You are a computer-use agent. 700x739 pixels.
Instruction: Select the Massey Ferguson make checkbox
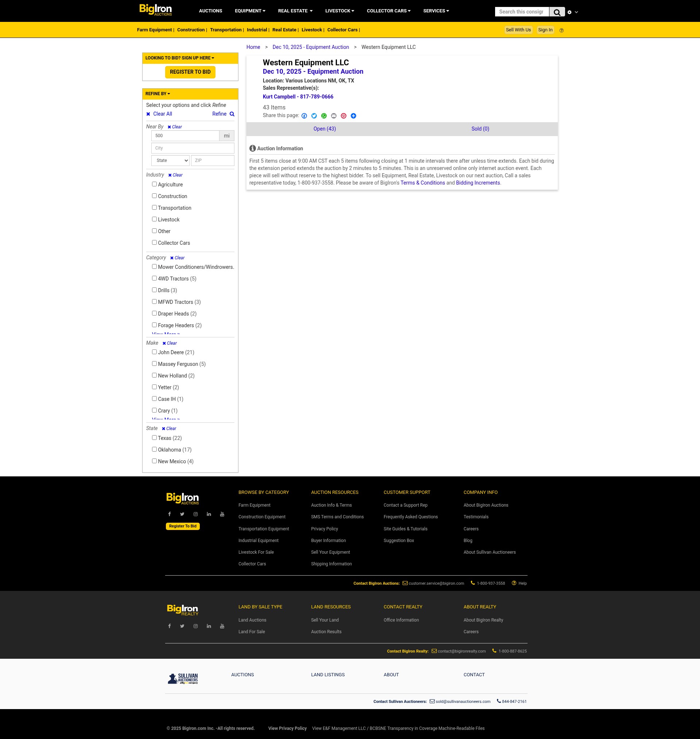pos(154,364)
